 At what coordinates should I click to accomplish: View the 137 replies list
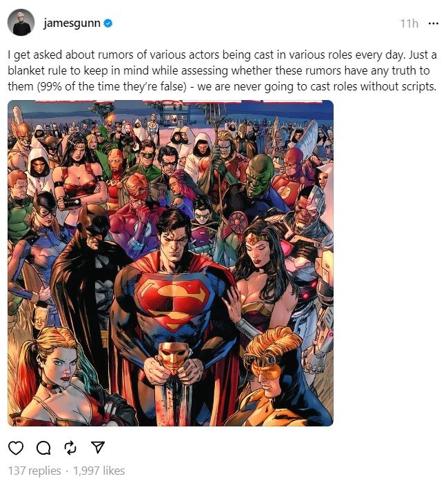click(x=34, y=471)
